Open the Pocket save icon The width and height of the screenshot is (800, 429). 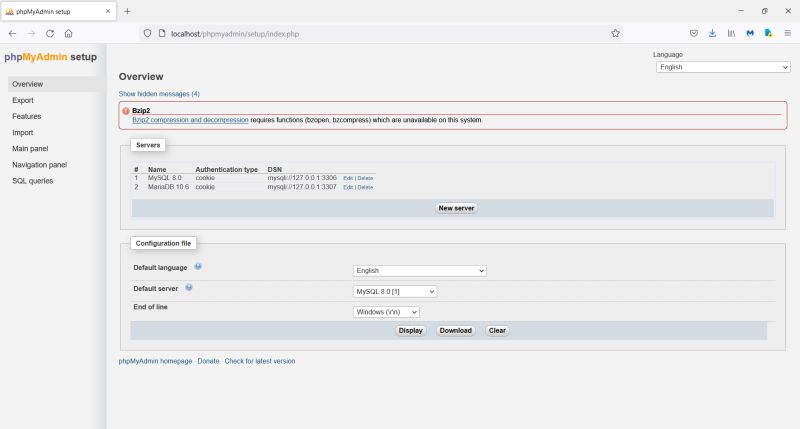coord(693,34)
